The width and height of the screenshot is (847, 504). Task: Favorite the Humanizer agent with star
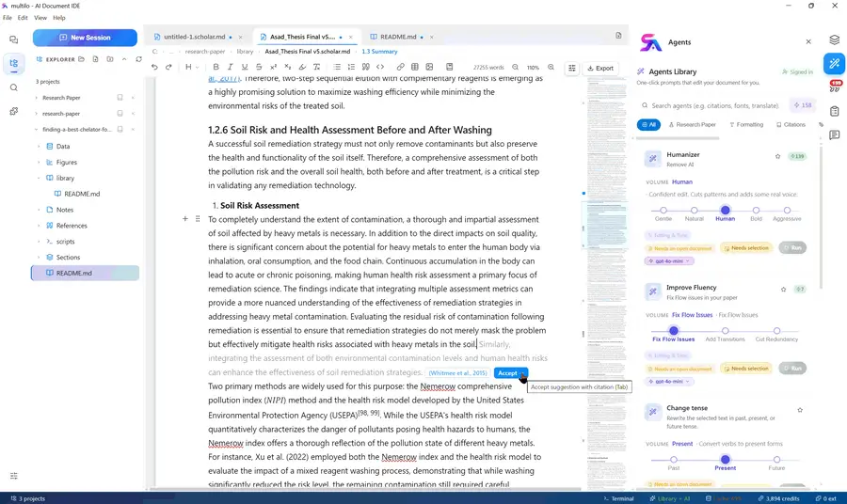[x=778, y=156]
